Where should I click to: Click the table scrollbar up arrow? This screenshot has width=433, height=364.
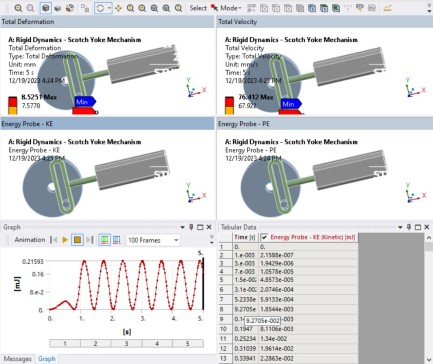pos(429,238)
